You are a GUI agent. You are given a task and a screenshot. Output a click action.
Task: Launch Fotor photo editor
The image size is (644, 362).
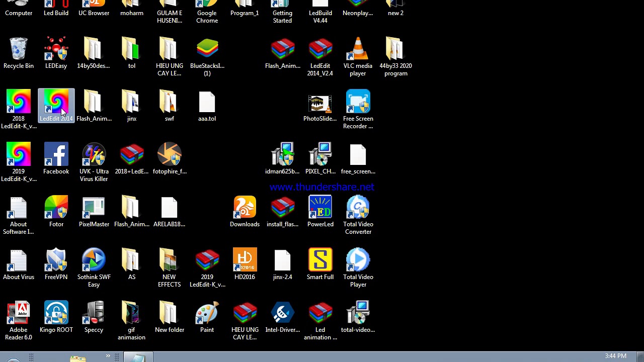pyautogui.click(x=56, y=212)
